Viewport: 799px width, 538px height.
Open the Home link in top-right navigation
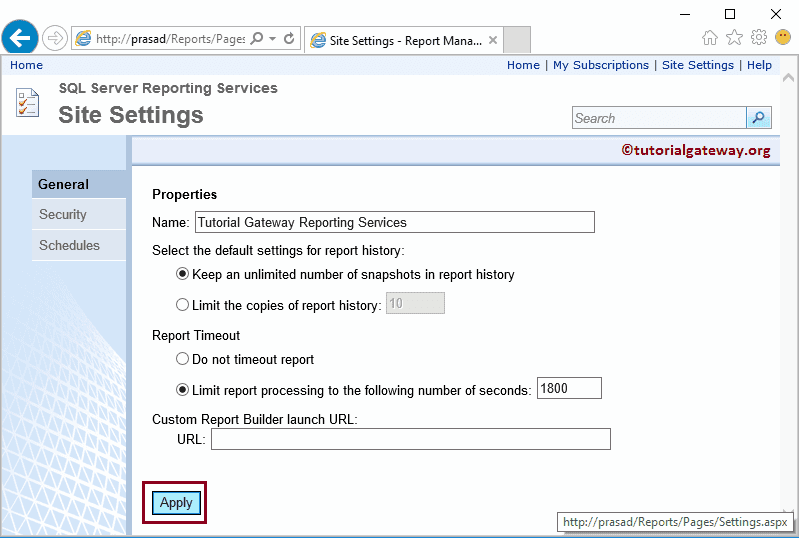pyautogui.click(x=523, y=65)
